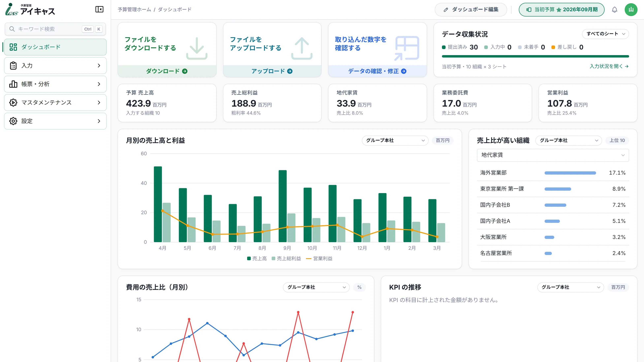The image size is (644, 362).
Task: Click the 東京営業所 第一課 row
Action: 553,189
